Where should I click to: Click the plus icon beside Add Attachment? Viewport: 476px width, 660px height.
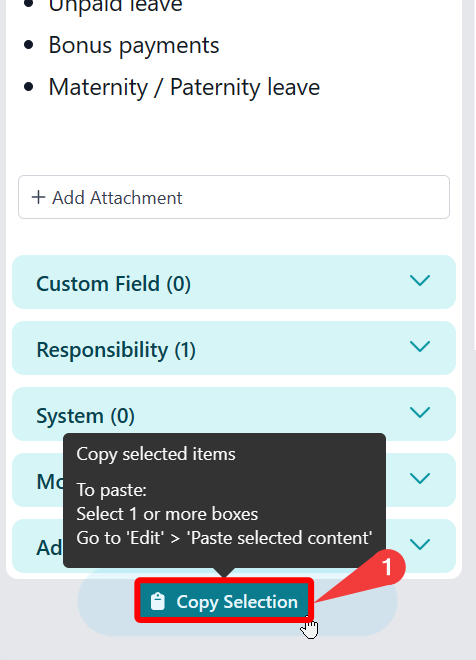pyautogui.click(x=38, y=197)
